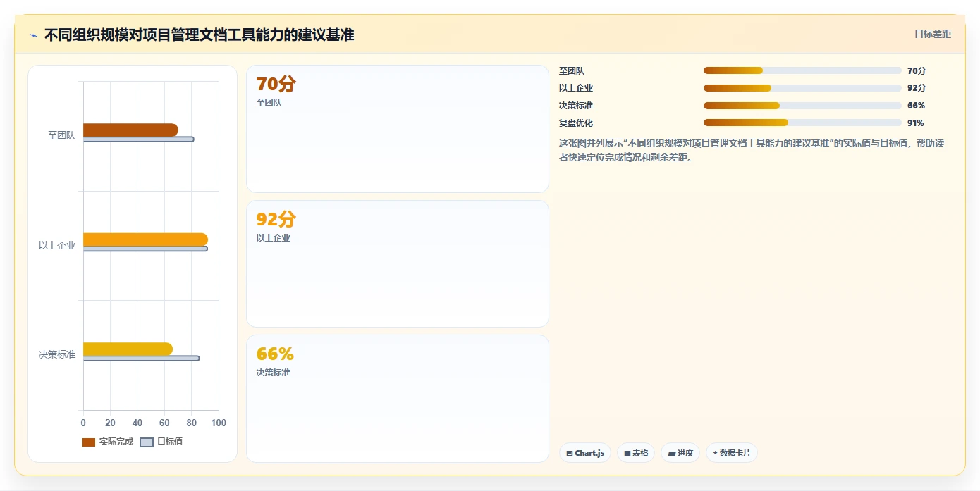Screen dimensions: 980x491
Task: Click the 决策标准 progress bar
Action: (802, 106)
